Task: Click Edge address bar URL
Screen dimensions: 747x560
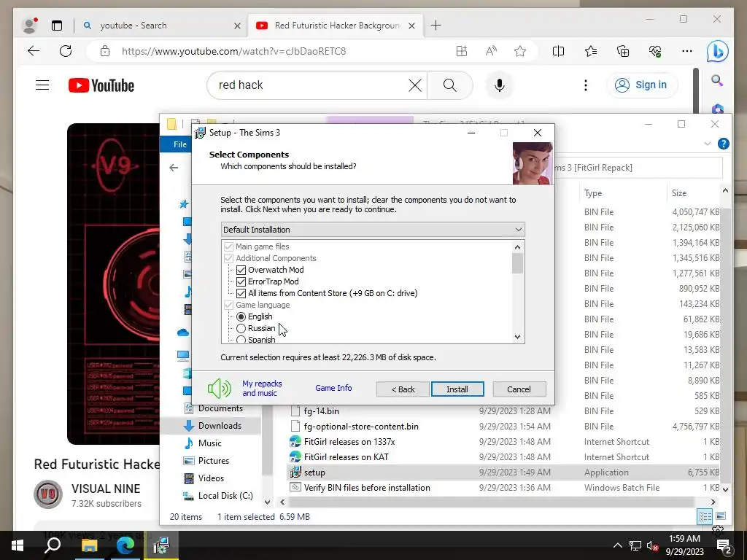Action: pos(234,51)
